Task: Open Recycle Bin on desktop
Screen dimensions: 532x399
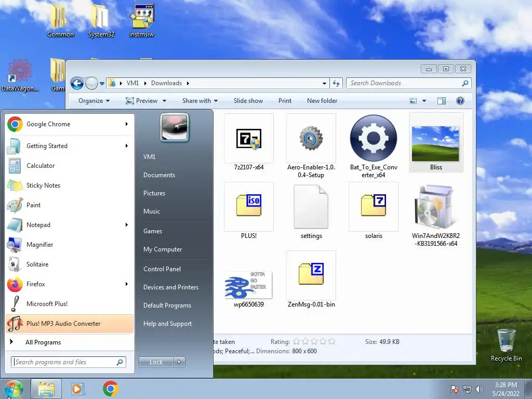Action: coord(506,345)
